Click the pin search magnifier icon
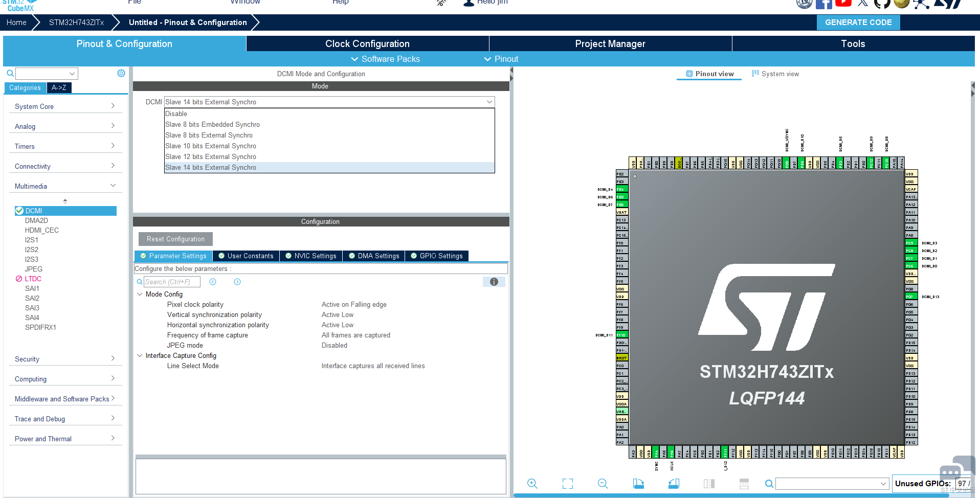Viewport: 980px width, 498px height. tap(769, 484)
